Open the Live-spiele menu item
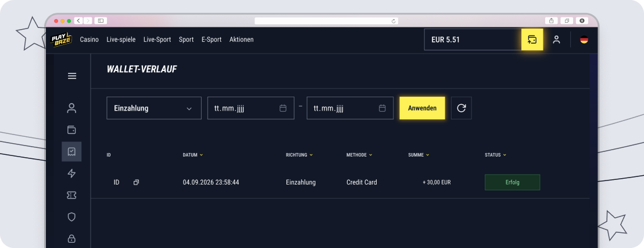 [x=121, y=40]
